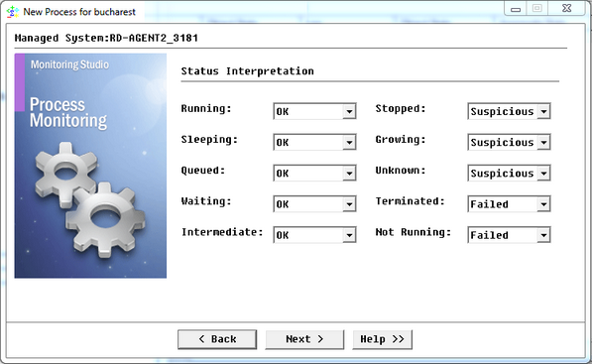
Task: Expand help with Help >> button
Action: point(382,339)
